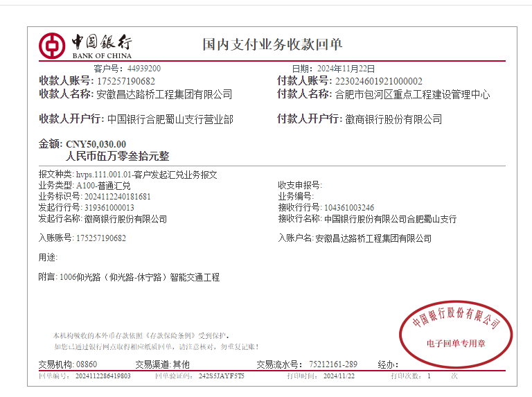Click receipt verification code 242S5JAYF5T5
This screenshot has height=397, width=532.
(222, 376)
